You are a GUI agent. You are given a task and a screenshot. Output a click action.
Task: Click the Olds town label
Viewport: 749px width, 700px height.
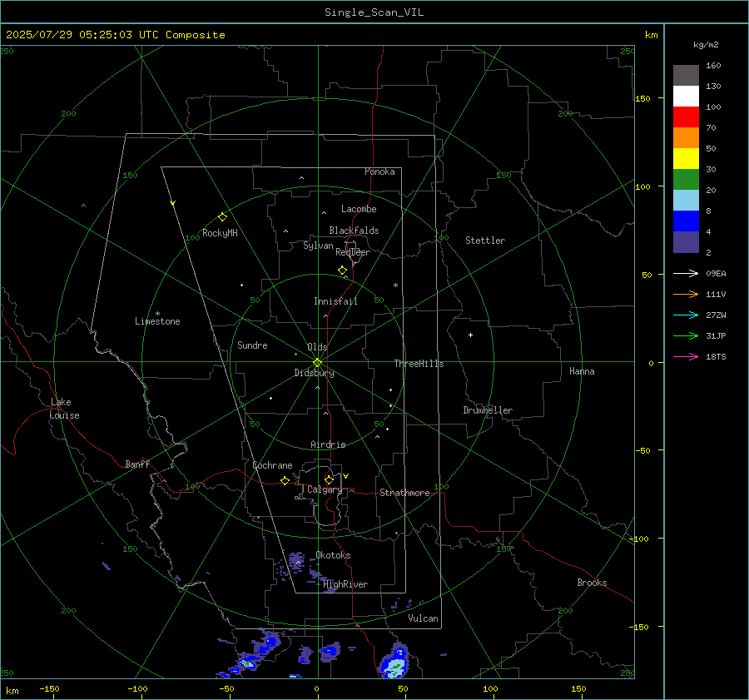[317, 347]
